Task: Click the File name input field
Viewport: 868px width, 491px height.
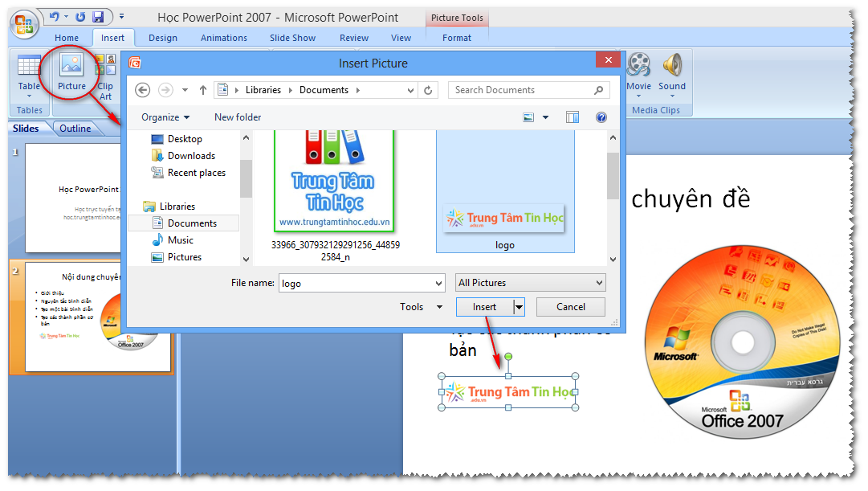Action: click(357, 283)
